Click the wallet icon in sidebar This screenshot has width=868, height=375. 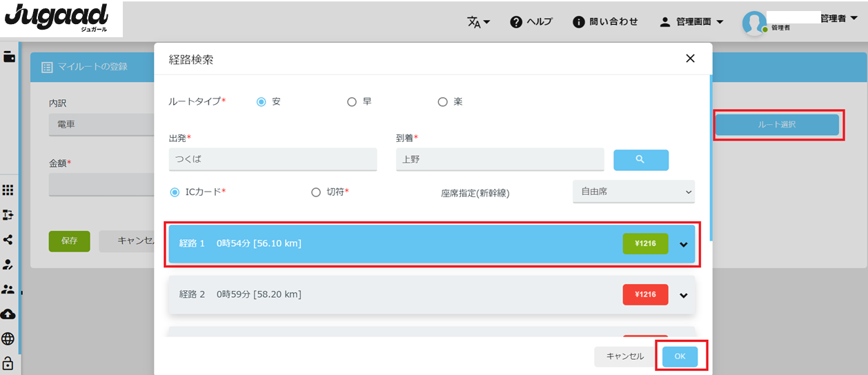coord(9,57)
